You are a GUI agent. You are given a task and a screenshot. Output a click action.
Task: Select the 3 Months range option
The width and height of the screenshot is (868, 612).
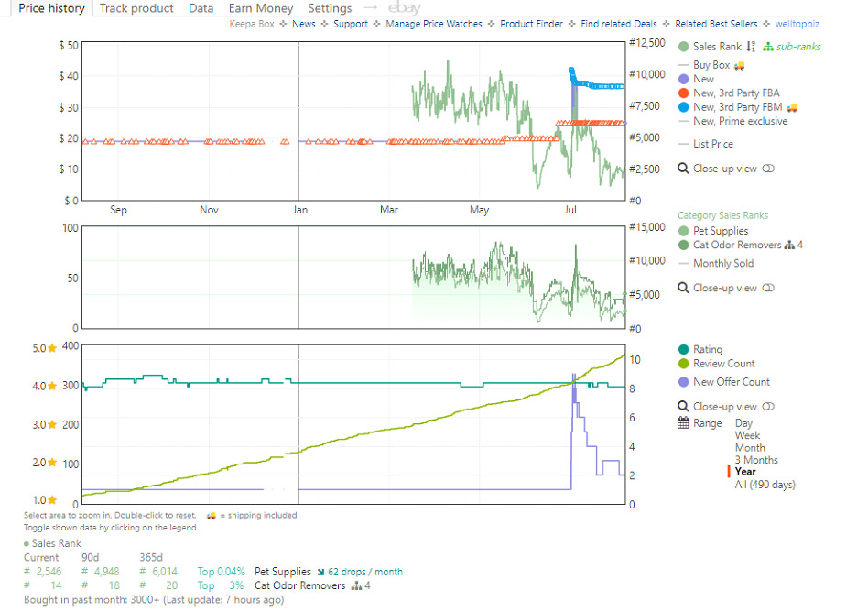point(756,460)
